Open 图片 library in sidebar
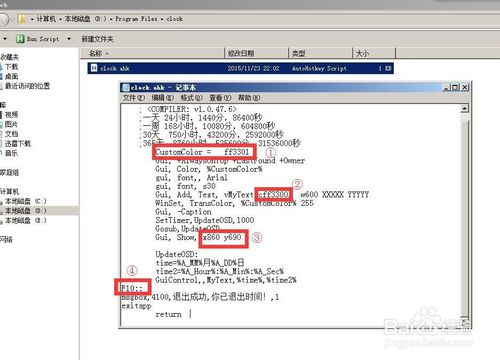 11,124
